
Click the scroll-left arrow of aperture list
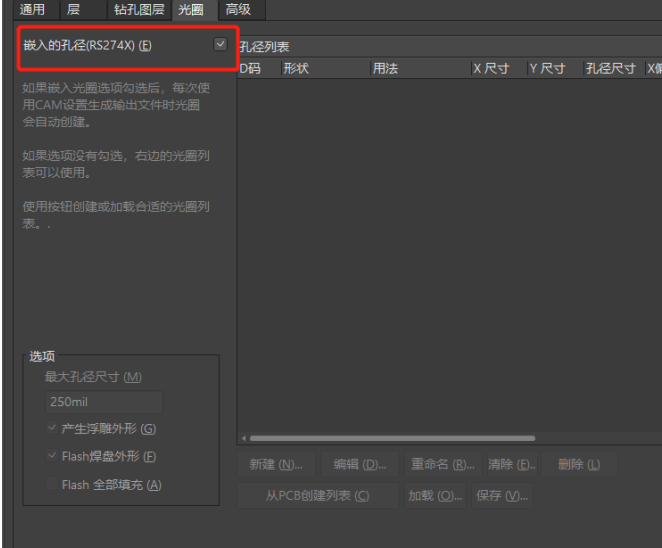tap(244, 438)
